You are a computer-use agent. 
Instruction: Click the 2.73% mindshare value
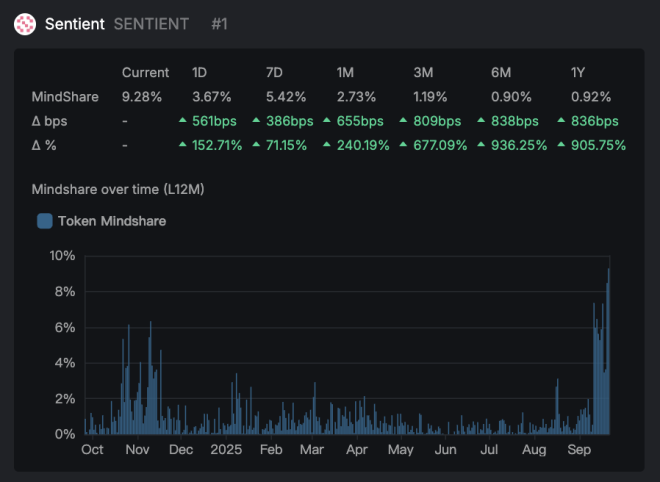point(356,97)
